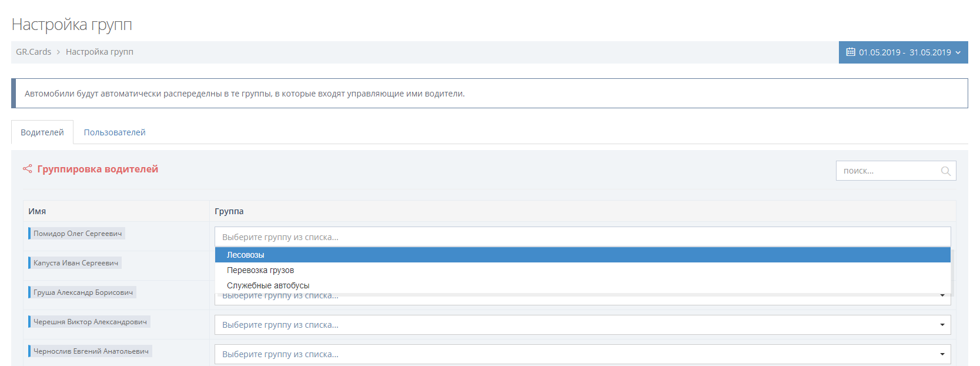Viewport: 980px width, 366px height.
Task: Select the Водителей tab
Action: coord(42,132)
